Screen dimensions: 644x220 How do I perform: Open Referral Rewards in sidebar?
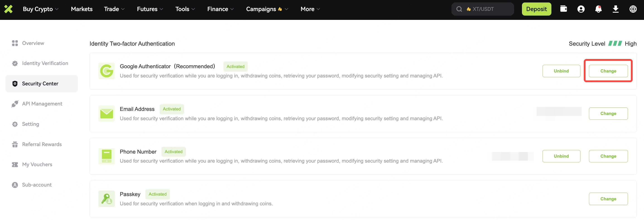tap(42, 144)
